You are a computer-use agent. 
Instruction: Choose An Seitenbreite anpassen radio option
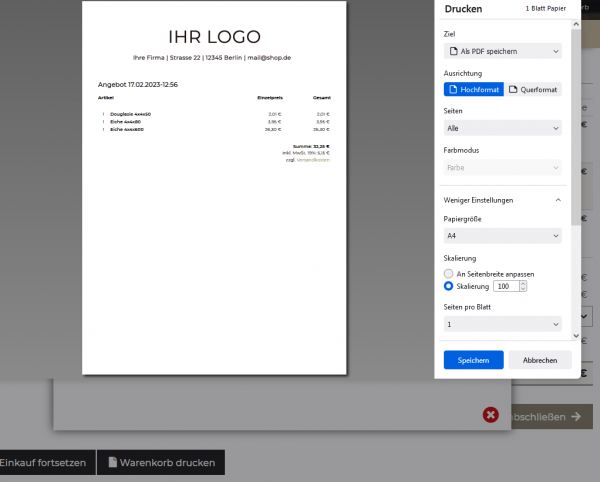tap(449, 273)
